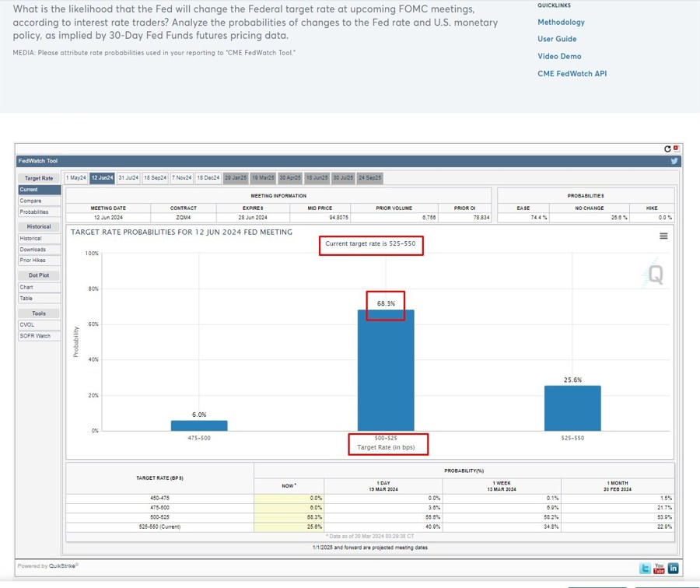Click the 1 WEEK 13 MAR 2024 header
Viewport: 700px width, 588px height.
(502, 486)
